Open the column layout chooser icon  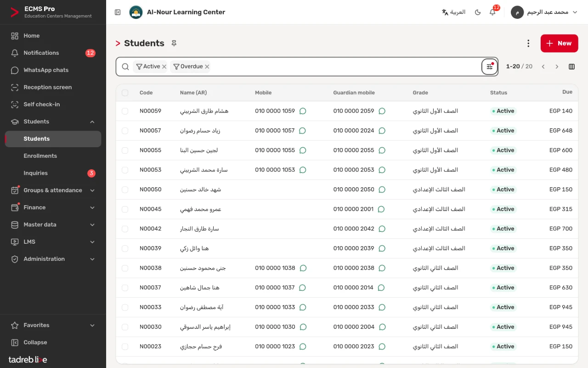coord(572,67)
